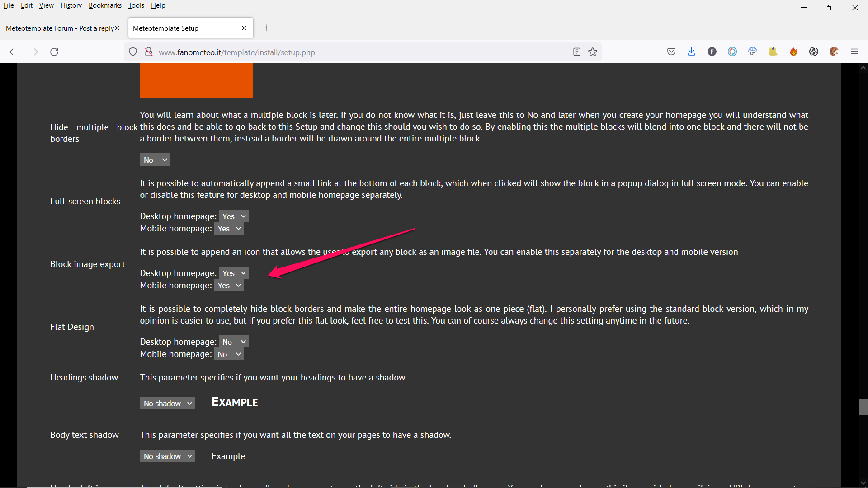This screenshot has width=868, height=488.
Task: Open the Help menu
Action: (x=158, y=5)
